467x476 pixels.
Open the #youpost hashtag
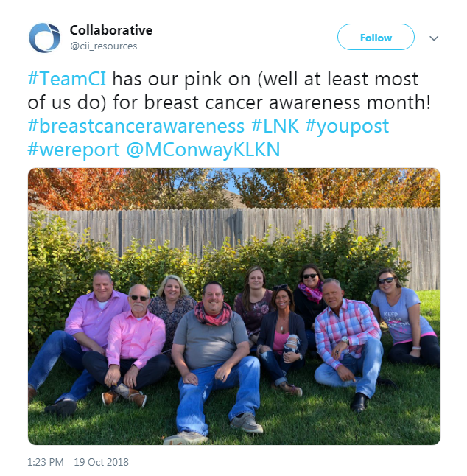pyautogui.click(x=347, y=126)
